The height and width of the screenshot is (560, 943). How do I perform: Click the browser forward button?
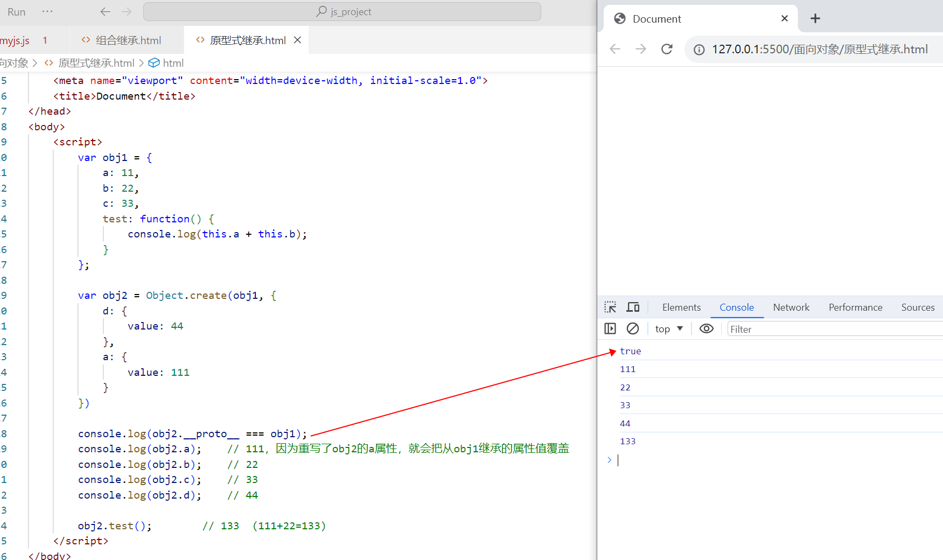(x=641, y=49)
